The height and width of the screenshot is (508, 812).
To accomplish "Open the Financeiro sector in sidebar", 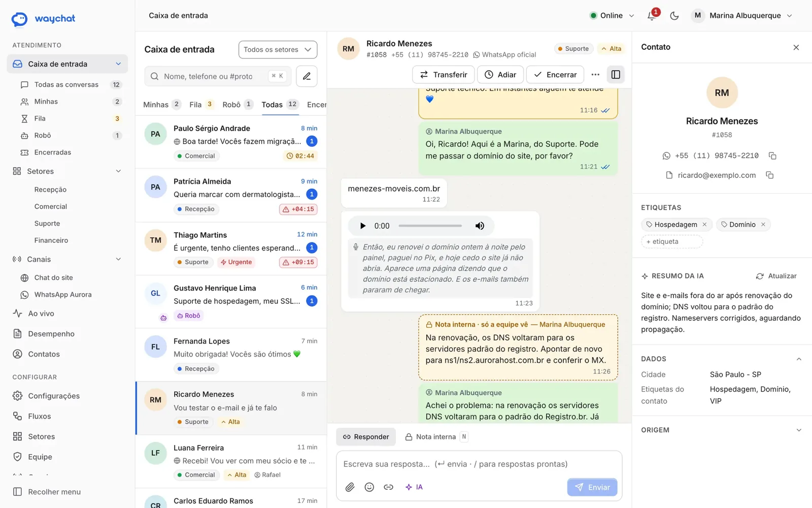I will click(x=51, y=240).
